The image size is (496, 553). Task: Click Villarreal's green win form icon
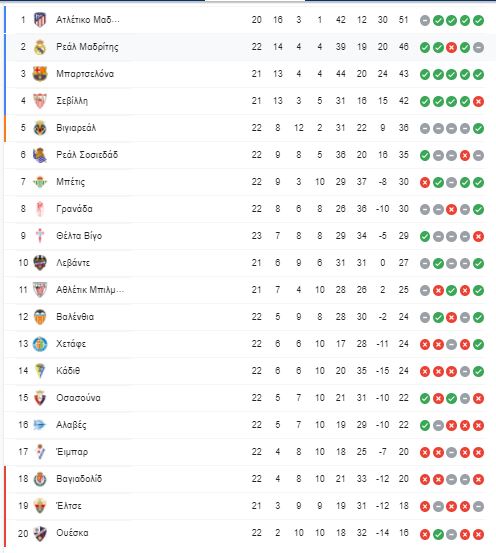(x=478, y=128)
